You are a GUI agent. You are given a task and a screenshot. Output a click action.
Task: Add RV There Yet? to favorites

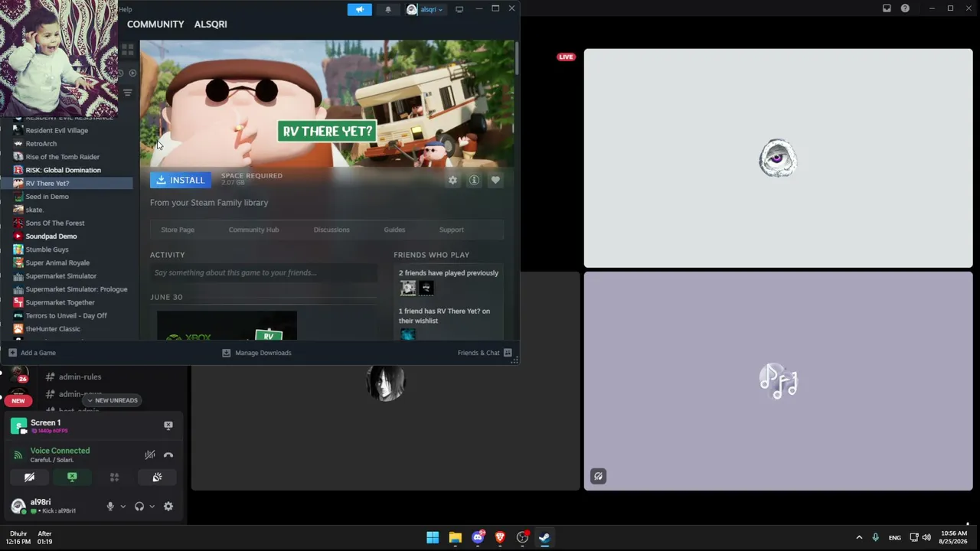[495, 180]
